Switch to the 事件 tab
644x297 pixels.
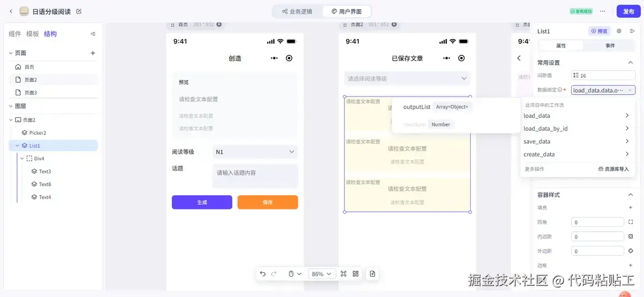click(610, 46)
